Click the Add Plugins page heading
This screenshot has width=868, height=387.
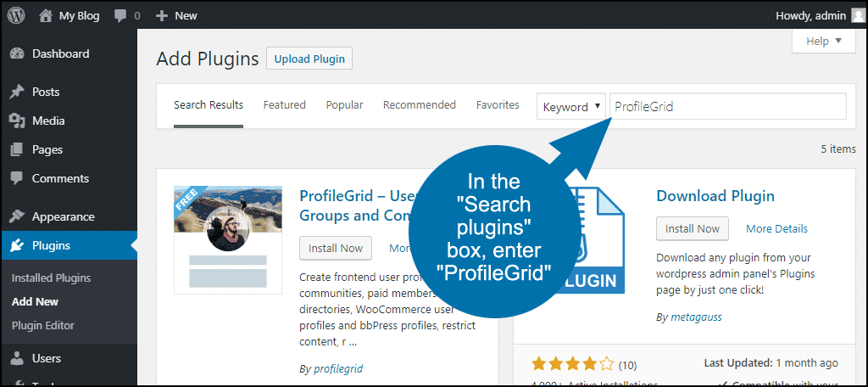(x=208, y=59)
